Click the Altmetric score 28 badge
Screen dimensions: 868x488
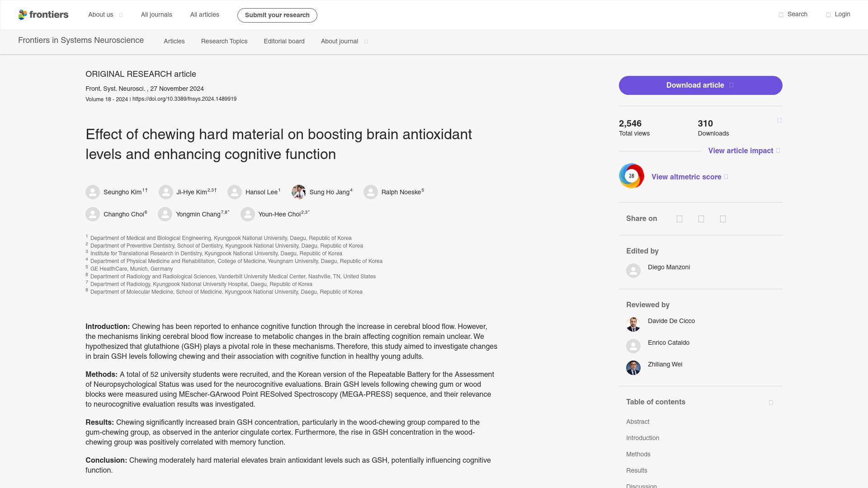[632, 176]
